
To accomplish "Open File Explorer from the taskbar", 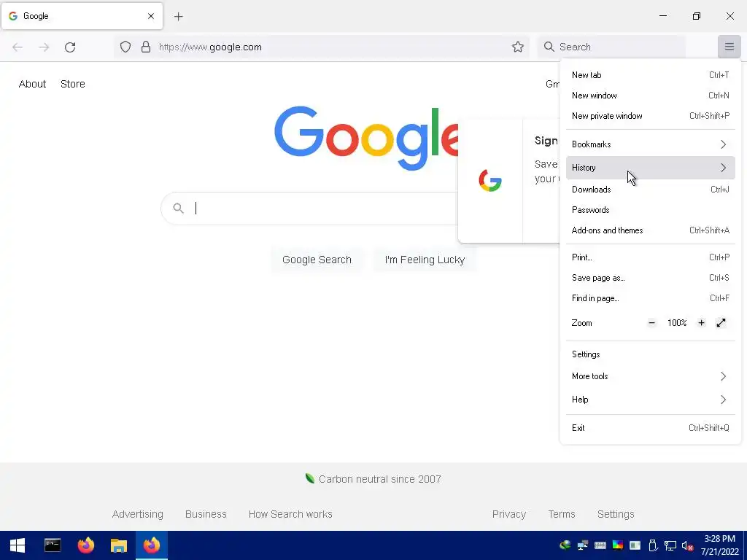I will click(x=119, y=545).
